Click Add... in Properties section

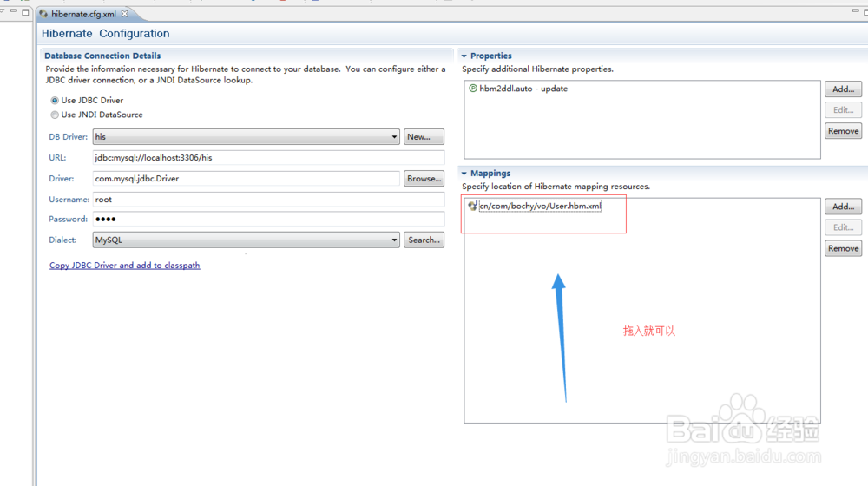click(x=843, y=89)
